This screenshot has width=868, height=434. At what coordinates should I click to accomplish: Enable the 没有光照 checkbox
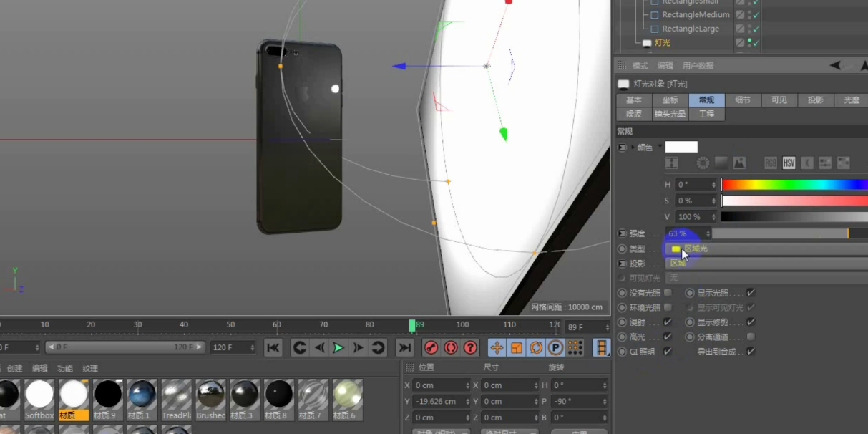(668, 293)
